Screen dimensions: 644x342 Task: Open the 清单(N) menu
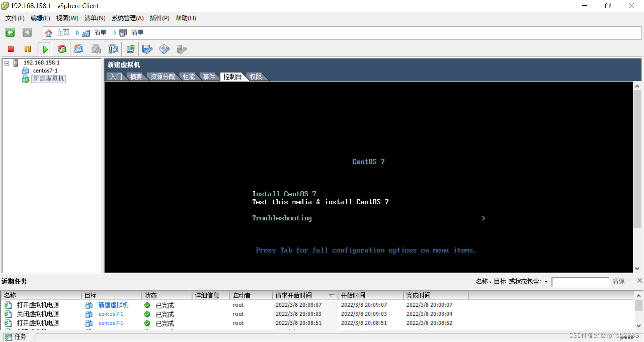95,18
